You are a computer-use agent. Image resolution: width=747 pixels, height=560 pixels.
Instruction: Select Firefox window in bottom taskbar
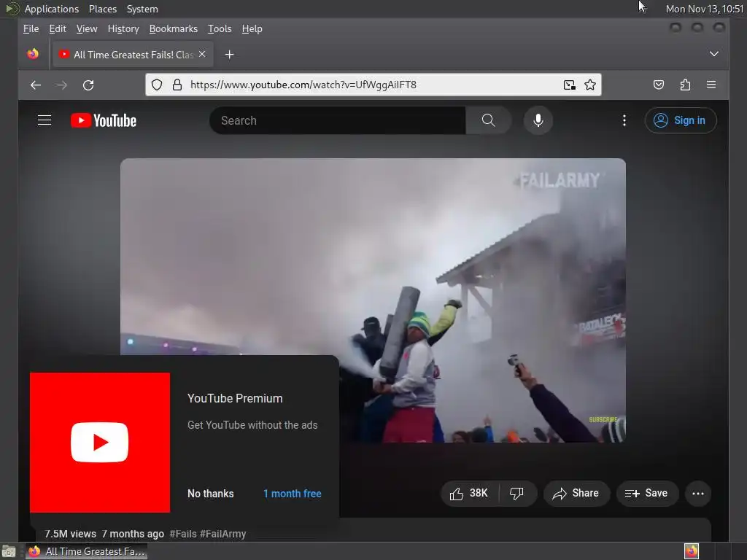[x=86, y=551]
